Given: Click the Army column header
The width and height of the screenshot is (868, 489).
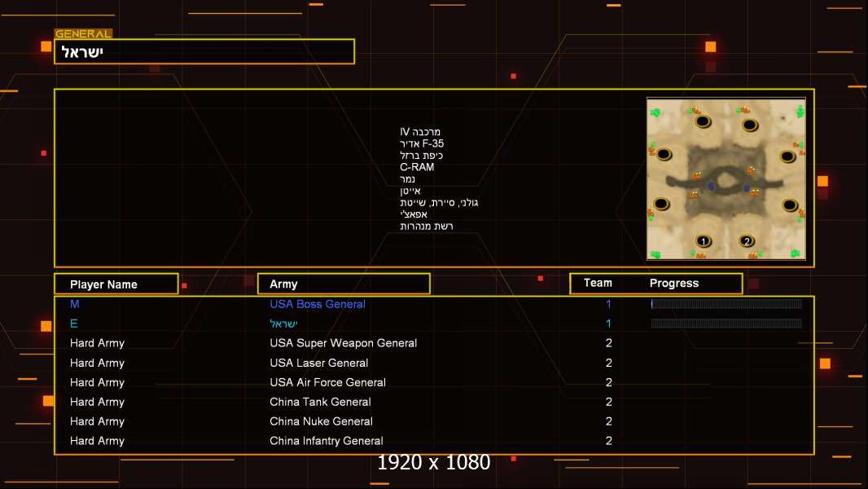Looking at the screenshot, I should 344,284.
